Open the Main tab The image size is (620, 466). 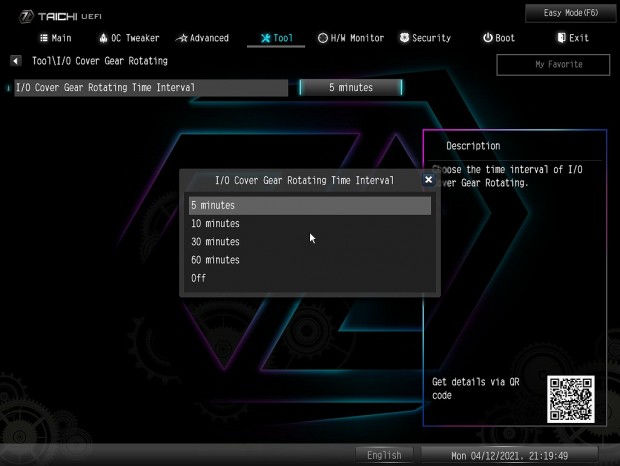[55, 38]
